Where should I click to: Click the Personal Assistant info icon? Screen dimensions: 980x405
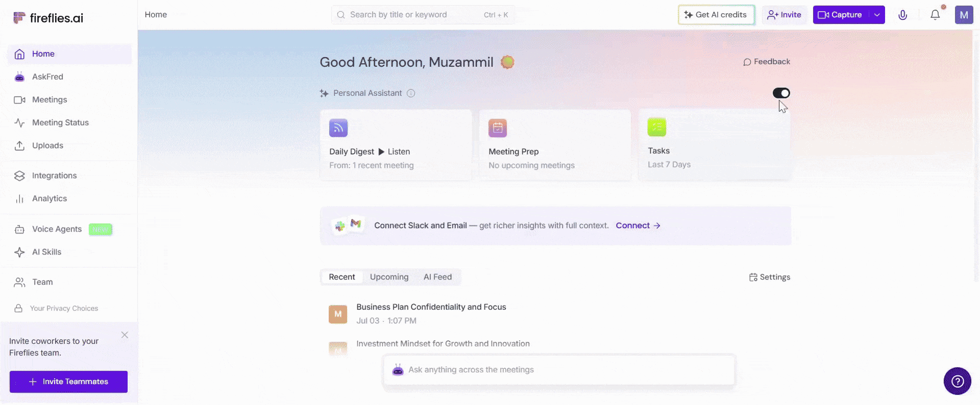(x=411, y=93)
